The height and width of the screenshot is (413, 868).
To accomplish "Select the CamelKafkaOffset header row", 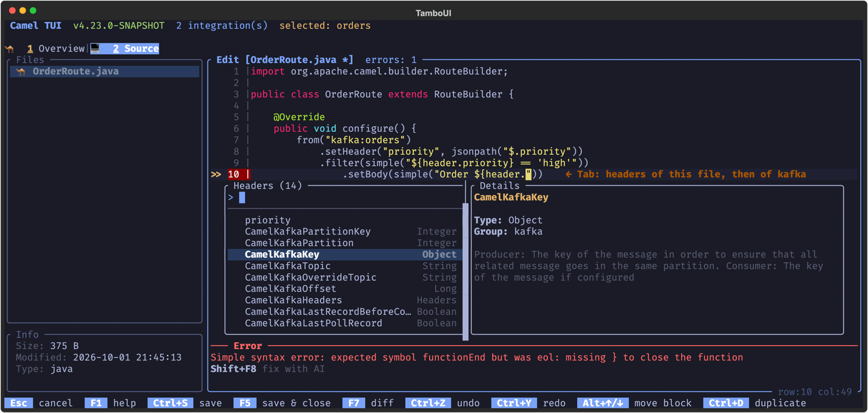I will click(x=345, y=289).
